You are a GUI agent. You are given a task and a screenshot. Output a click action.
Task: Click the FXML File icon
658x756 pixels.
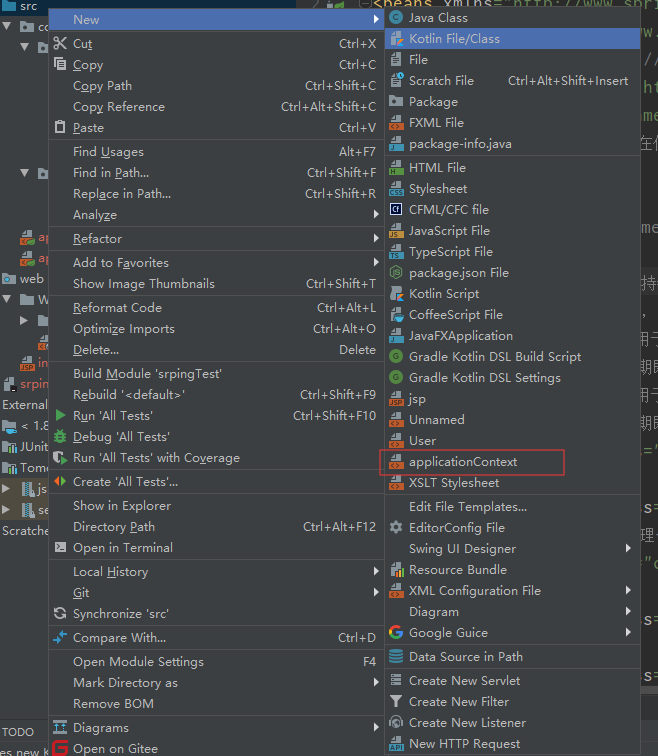(x=396, y=123)
